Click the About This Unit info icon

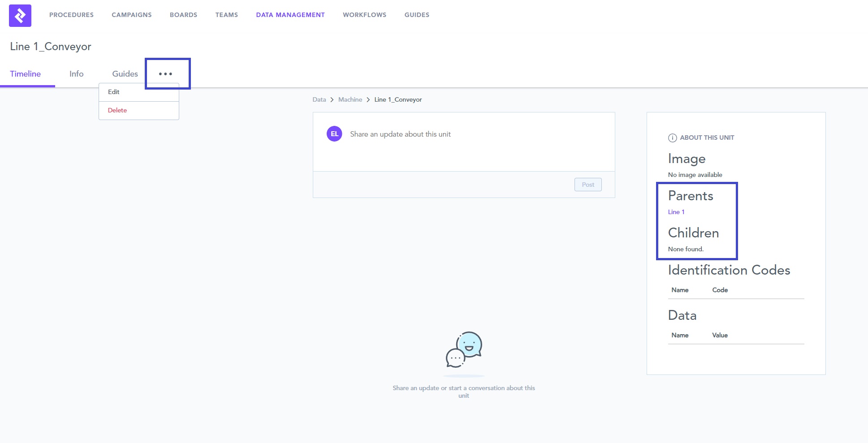[672, 138]
